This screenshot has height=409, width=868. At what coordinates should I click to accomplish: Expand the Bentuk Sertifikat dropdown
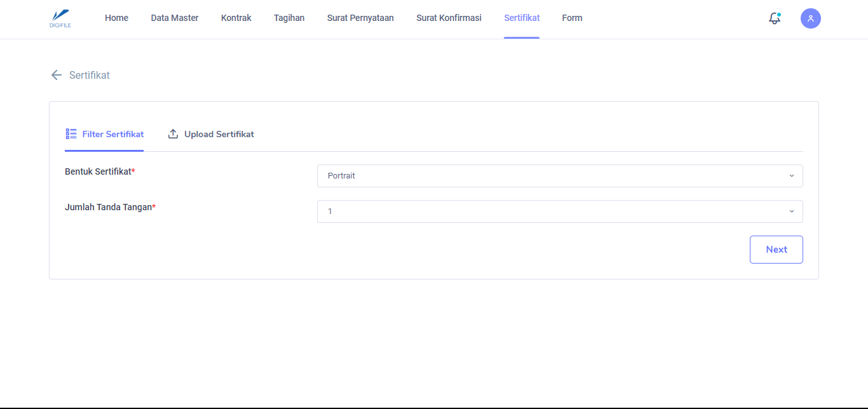559,176
